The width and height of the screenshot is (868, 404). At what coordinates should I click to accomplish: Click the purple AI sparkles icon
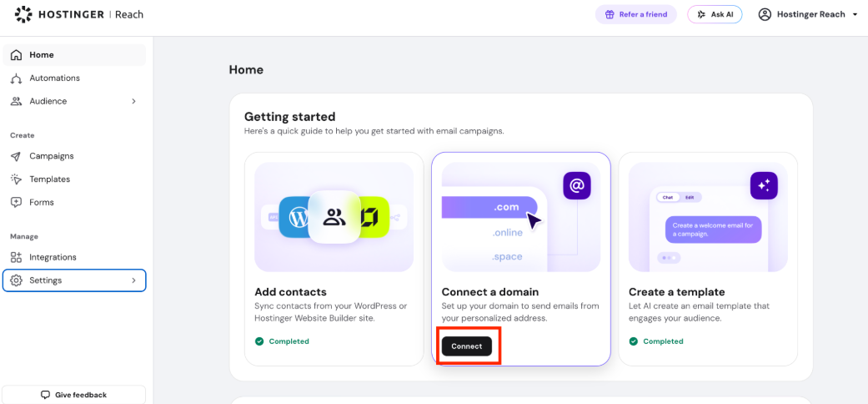click(764, 185)
